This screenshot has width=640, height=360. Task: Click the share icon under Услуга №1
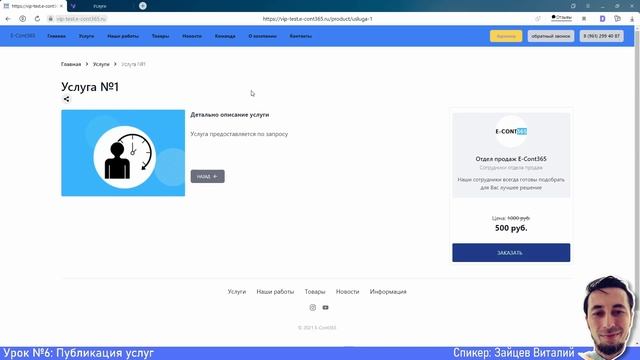66,99
